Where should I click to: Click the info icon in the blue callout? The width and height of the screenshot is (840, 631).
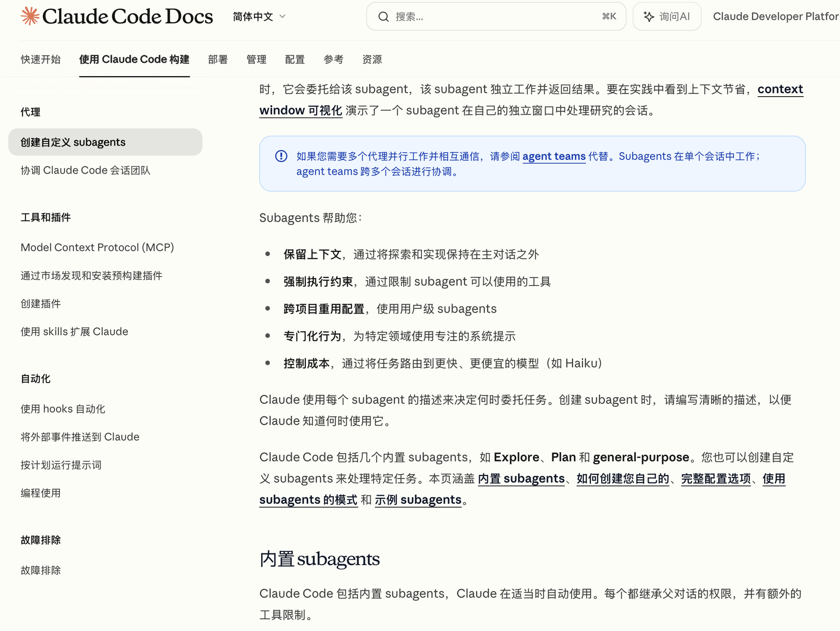click(x=281, y=156)
